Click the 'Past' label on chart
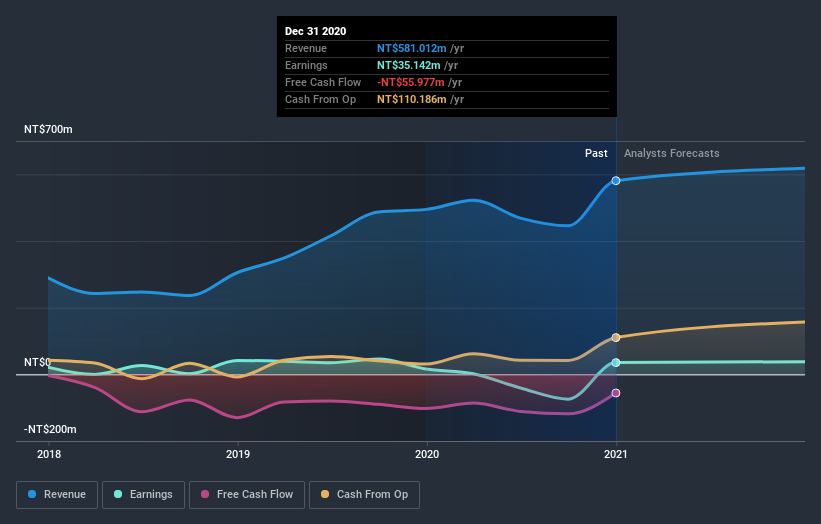Image resolution: width=821 pixels, height=524 pixels. [x=596, y=153]
